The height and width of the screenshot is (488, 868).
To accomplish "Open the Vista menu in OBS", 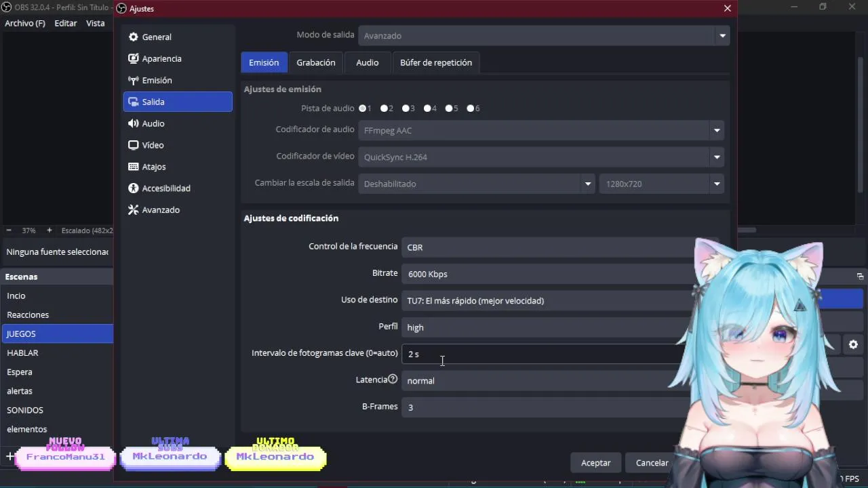I will (96, 23).
